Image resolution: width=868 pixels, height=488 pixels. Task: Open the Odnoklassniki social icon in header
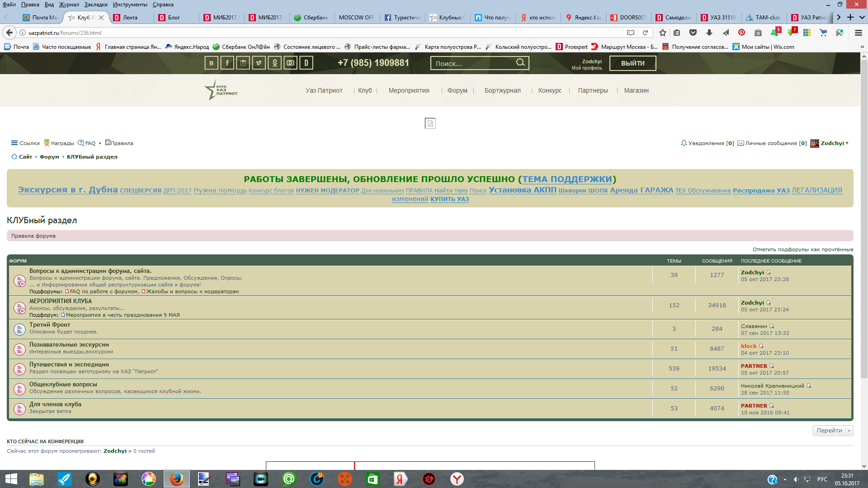pos(274,63)
